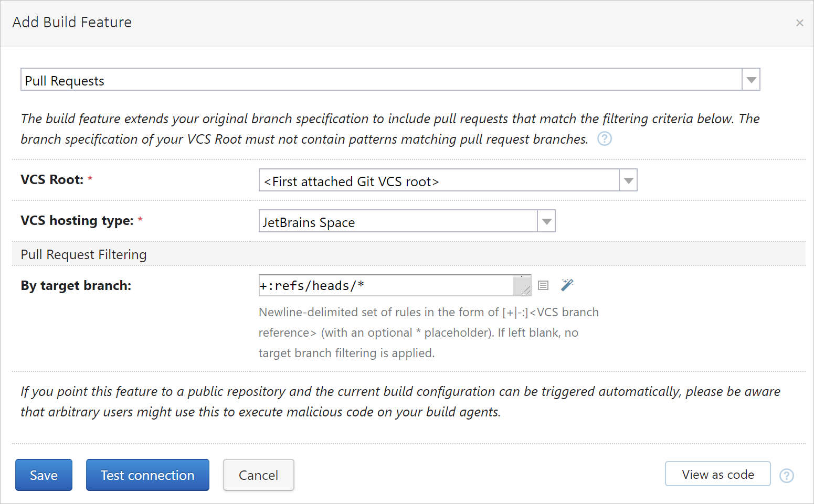Screen dimensions: 814x504
Task: Cancel adding the build feature
Action: click(258, 475)
